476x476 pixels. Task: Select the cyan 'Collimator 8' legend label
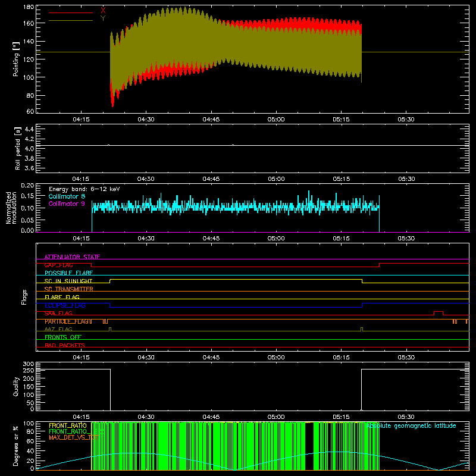67,196
